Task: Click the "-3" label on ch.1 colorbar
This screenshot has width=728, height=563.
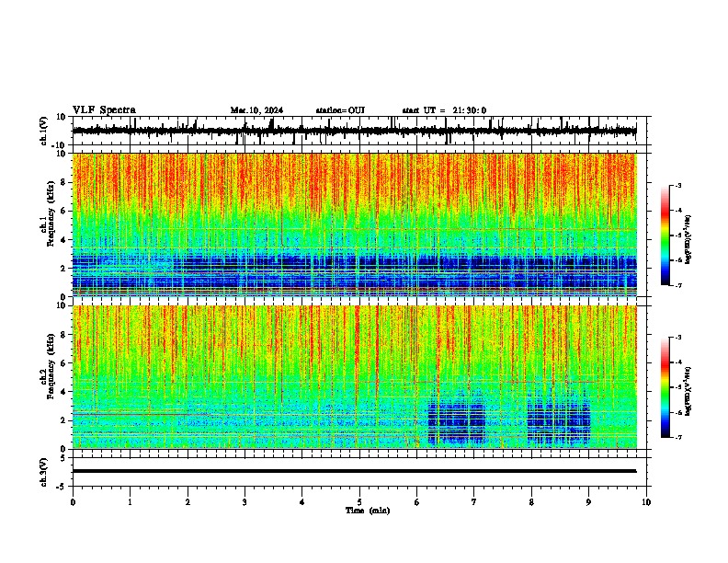Action: [677, 185]
